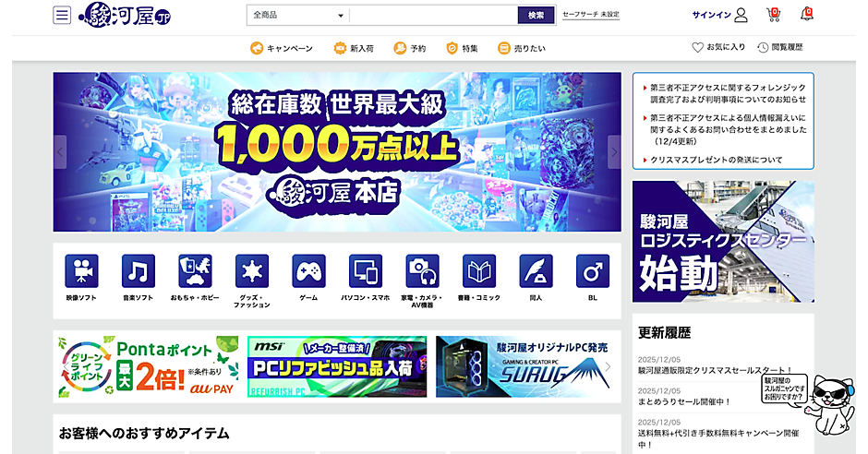Open the 音楽ソフト music category icon
This screenshot has width=868, height=454.
tap(139, 271)
